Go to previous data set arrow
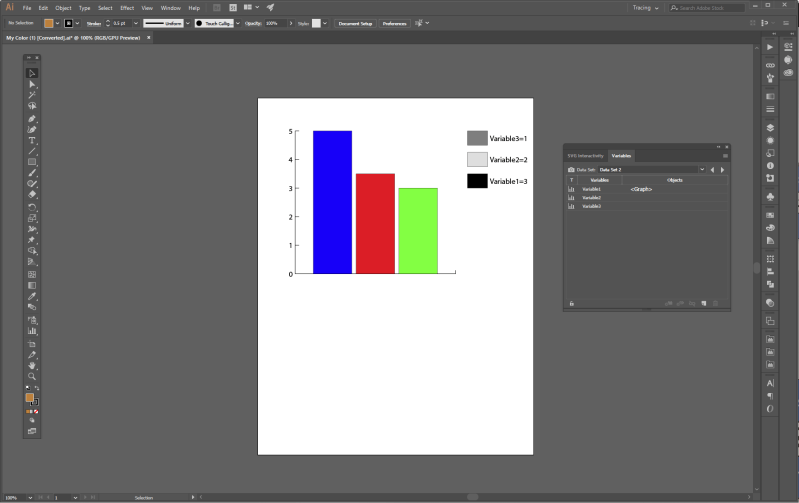The height and width of the screenshot is (503, 799). pyautogui.click(x=712, y=170)
